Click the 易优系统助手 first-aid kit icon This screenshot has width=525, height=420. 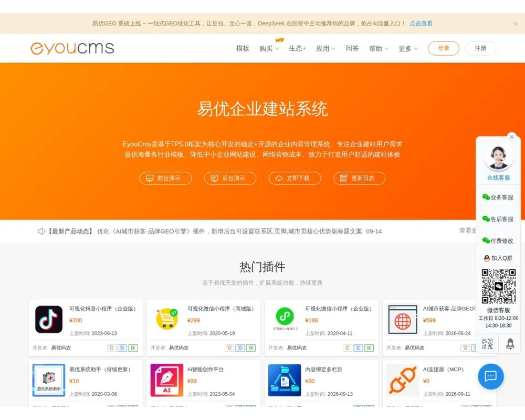click(49, 380)
